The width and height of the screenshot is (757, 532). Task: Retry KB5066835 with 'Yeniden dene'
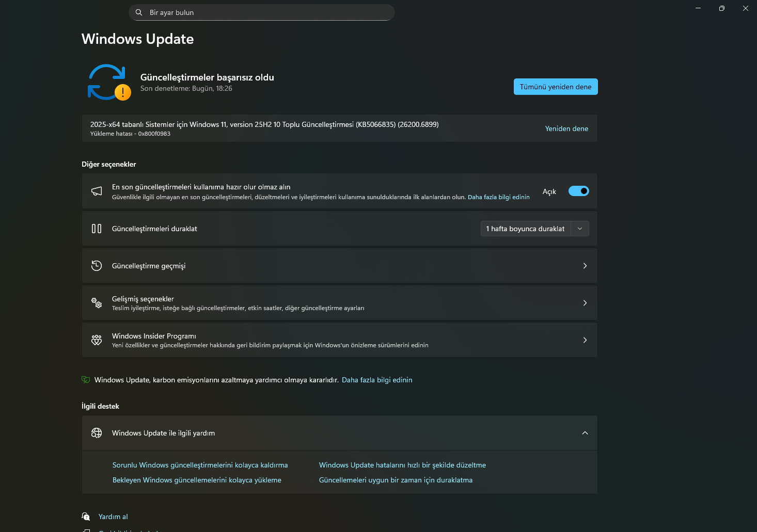pyautogui.click(x=566, y=128)
